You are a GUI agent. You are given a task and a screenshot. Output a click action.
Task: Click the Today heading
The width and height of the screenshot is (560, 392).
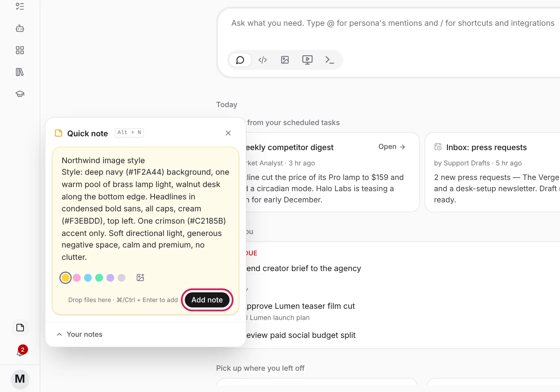[227, 105]
